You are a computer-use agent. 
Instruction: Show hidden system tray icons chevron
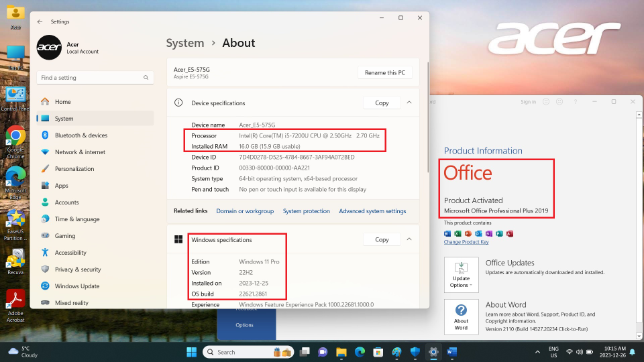(x=537, y=352)
